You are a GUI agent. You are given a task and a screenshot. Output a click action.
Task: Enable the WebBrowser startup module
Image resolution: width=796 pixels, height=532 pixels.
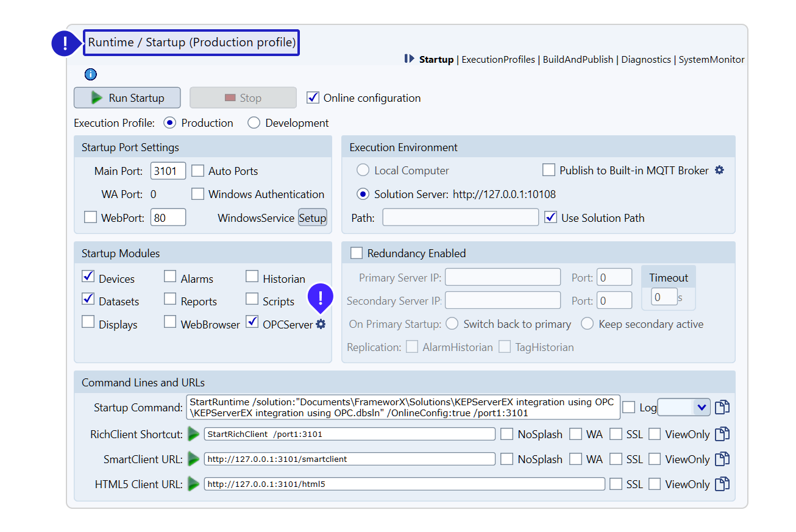pos(170,322)
